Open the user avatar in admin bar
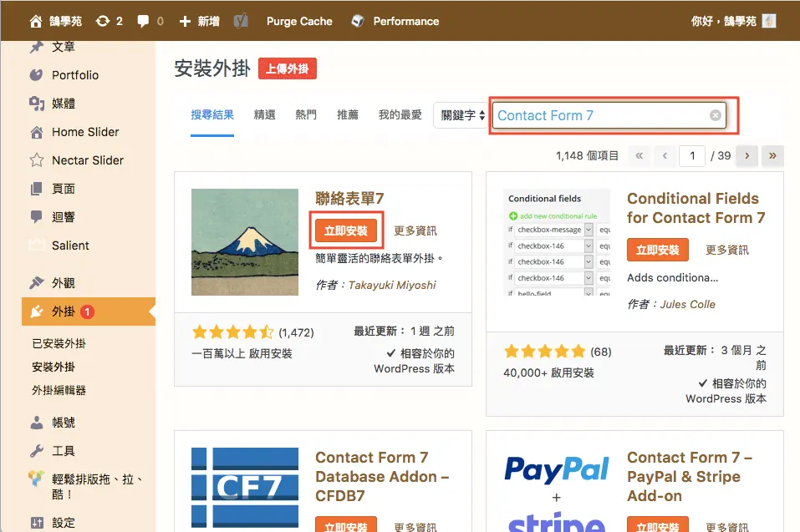Viewport: 800px width, 532px height. pos(768,21)
